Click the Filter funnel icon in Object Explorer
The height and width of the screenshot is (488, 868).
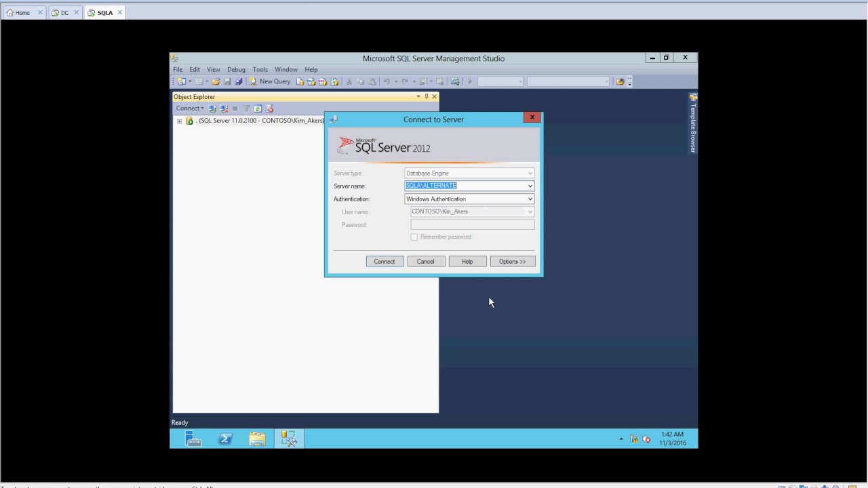tap(247, 108)
